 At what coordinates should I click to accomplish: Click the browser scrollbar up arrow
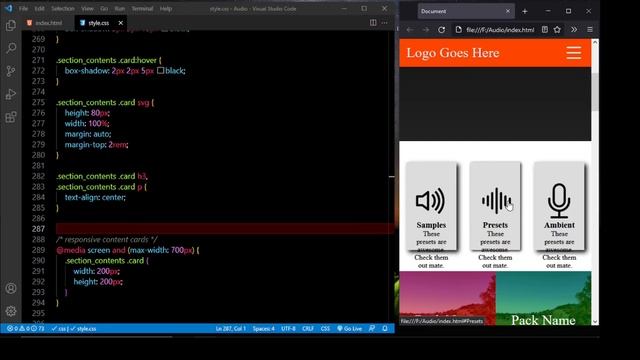(595, 42)
